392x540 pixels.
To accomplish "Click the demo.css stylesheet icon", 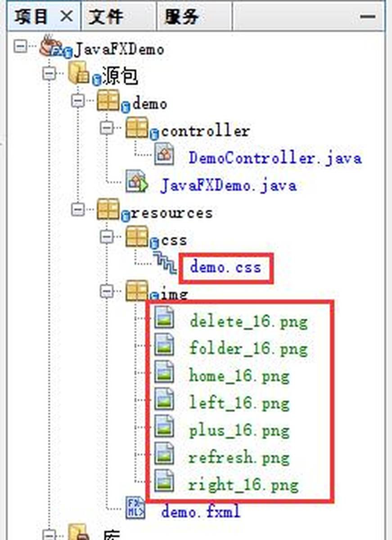I will 165,263.
